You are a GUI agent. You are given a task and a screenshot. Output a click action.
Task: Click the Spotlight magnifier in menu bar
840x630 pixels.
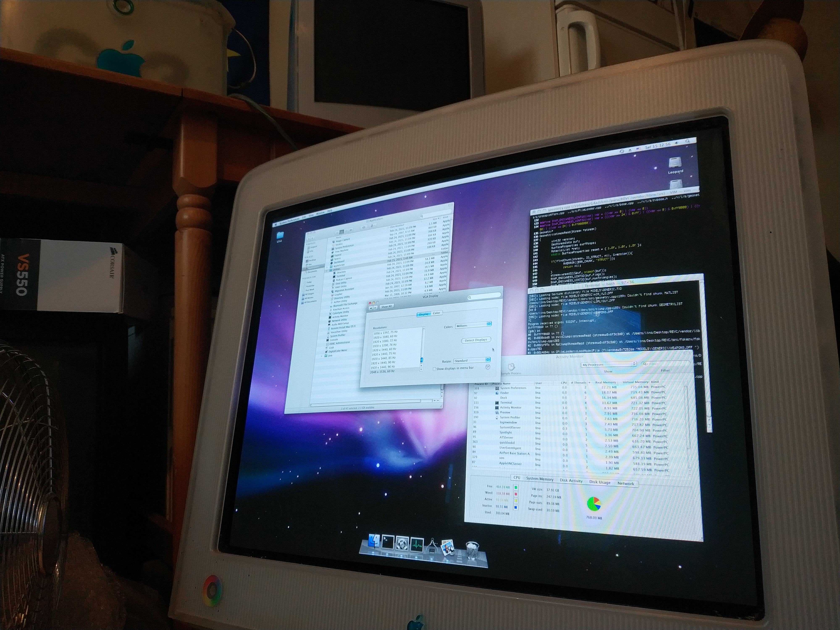[x=687, y=141]
